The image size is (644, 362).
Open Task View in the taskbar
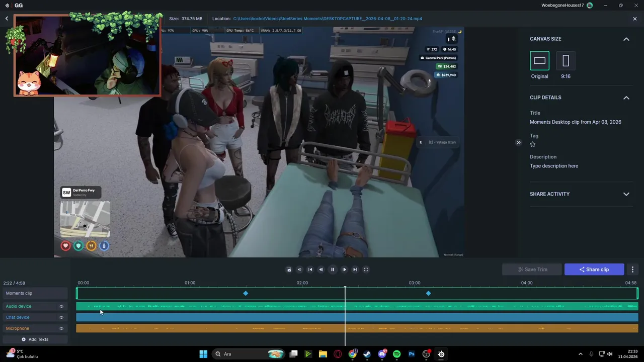pos(294,354)
